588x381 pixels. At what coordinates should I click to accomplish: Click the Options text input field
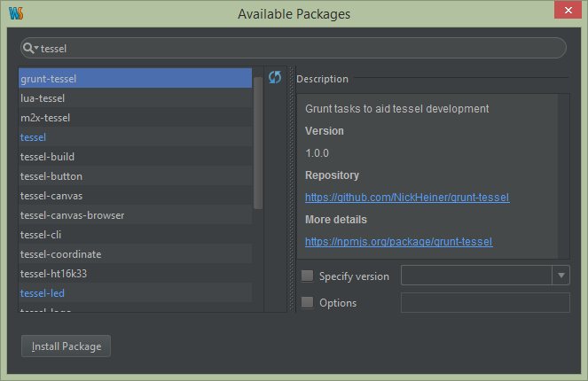[x=485, y=303]
